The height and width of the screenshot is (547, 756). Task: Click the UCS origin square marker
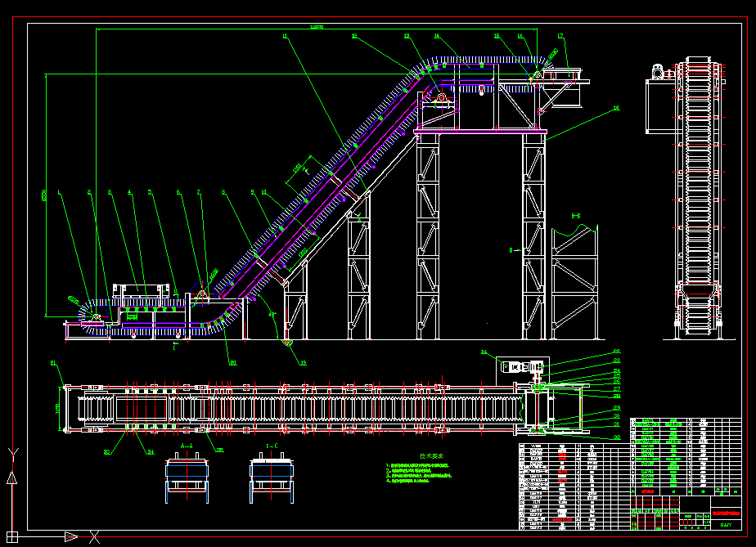12,536
